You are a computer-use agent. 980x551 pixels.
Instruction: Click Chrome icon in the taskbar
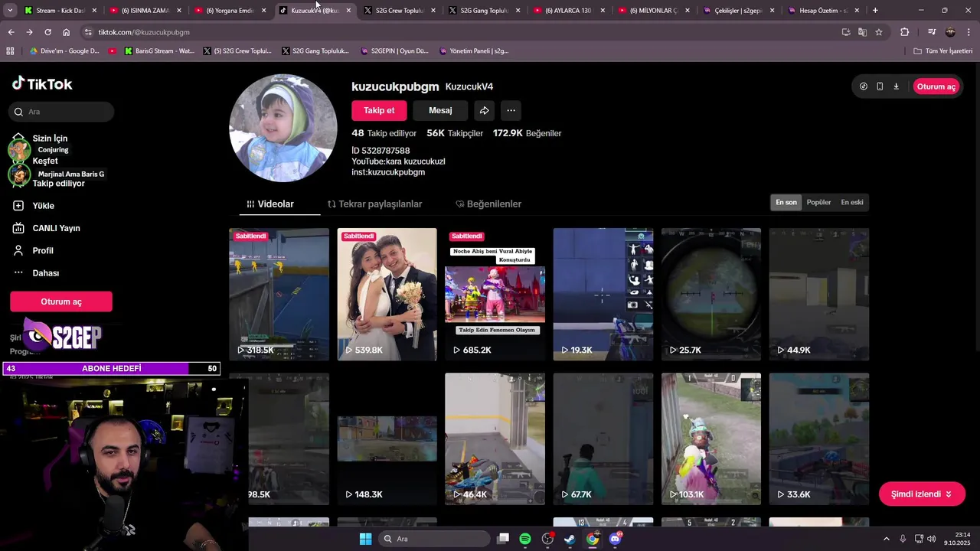(x=593, y=539)
